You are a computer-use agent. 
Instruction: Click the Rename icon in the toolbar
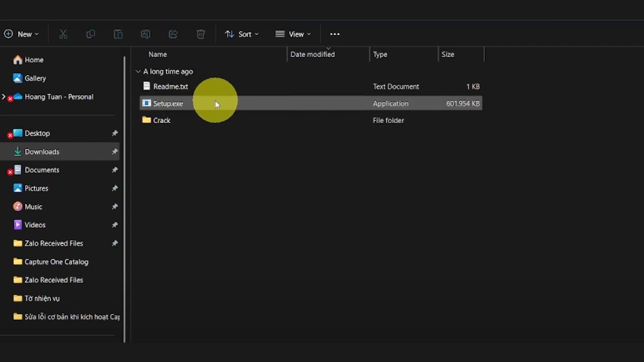coord(145,34)
